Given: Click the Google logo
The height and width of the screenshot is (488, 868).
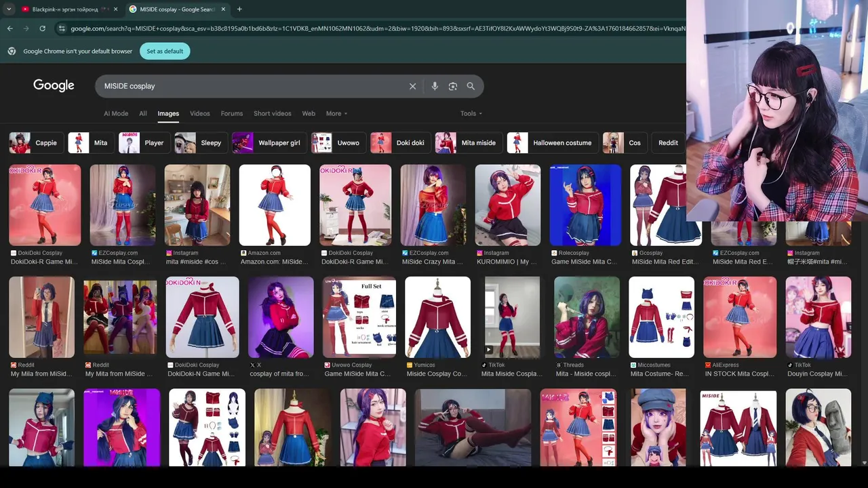Looking at the screenshot, I should coord(54,85).
